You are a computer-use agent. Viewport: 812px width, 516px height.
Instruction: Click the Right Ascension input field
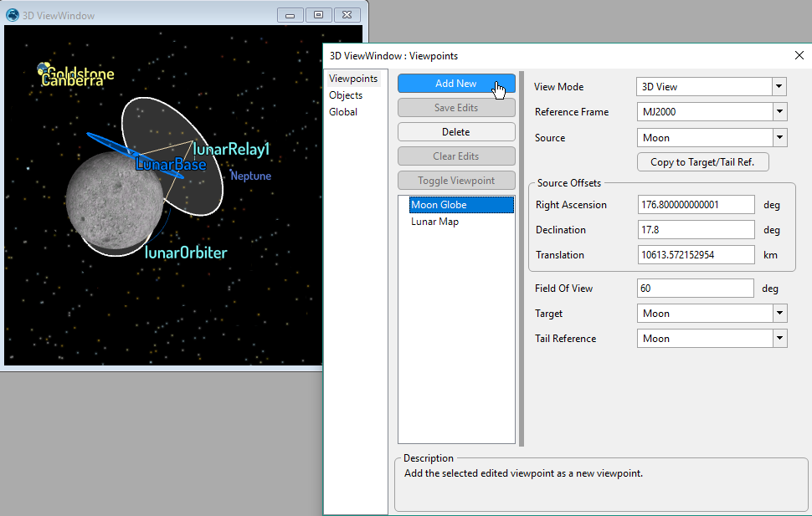696,204
